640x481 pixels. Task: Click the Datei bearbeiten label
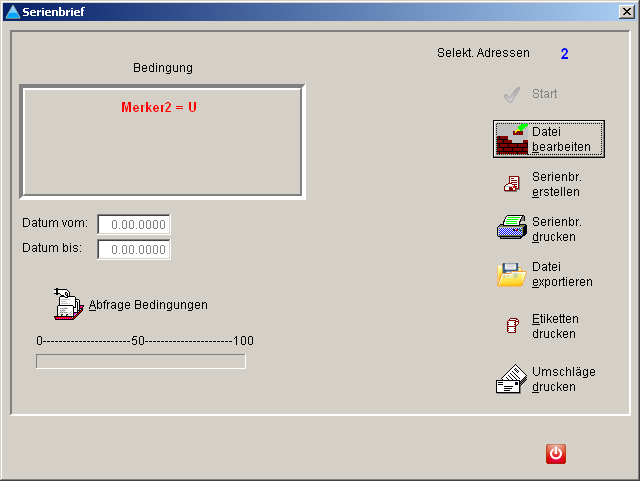(561, 139)
